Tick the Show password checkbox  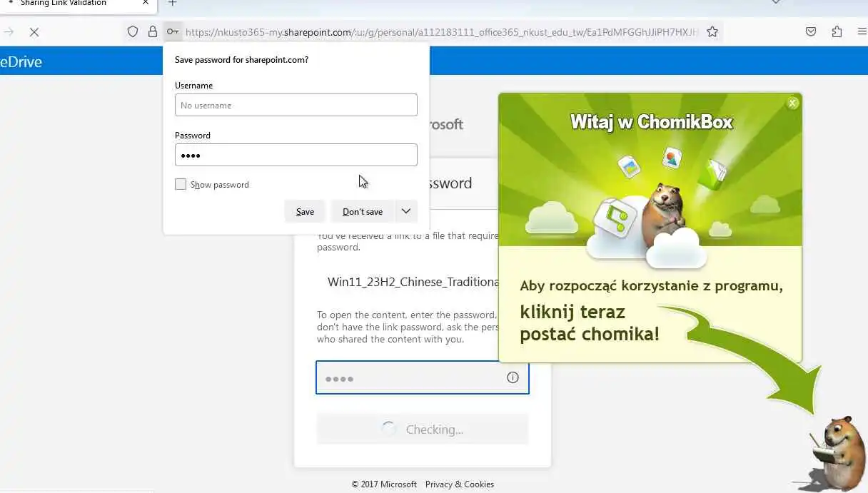[181, 184]
